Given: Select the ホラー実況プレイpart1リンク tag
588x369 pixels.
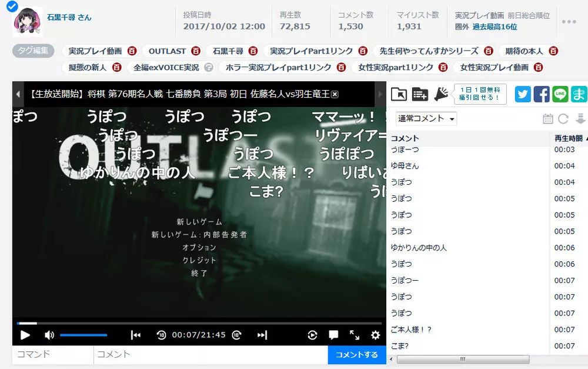Looking at the screenshot, I should click(278, 68).
